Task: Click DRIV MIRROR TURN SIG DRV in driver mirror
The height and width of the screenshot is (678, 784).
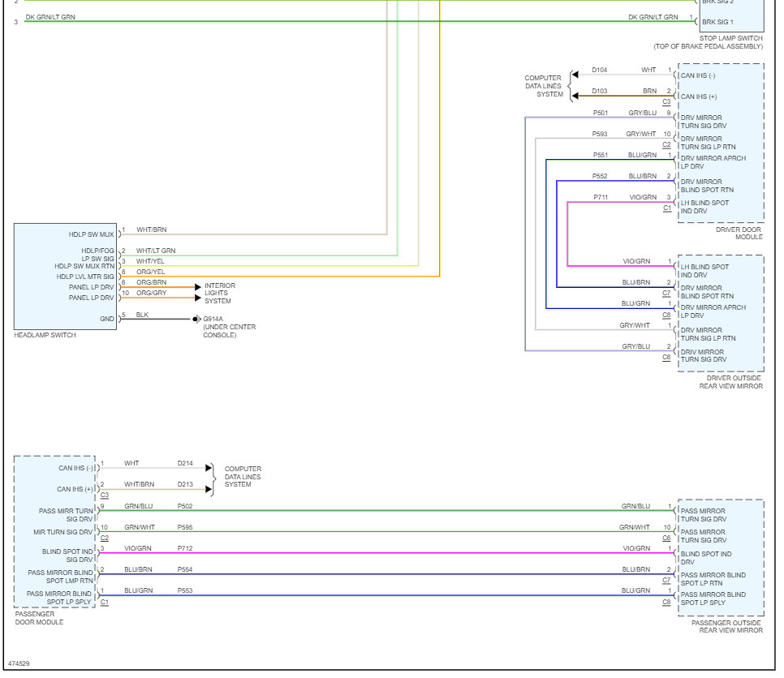Action: click(704, 356)
